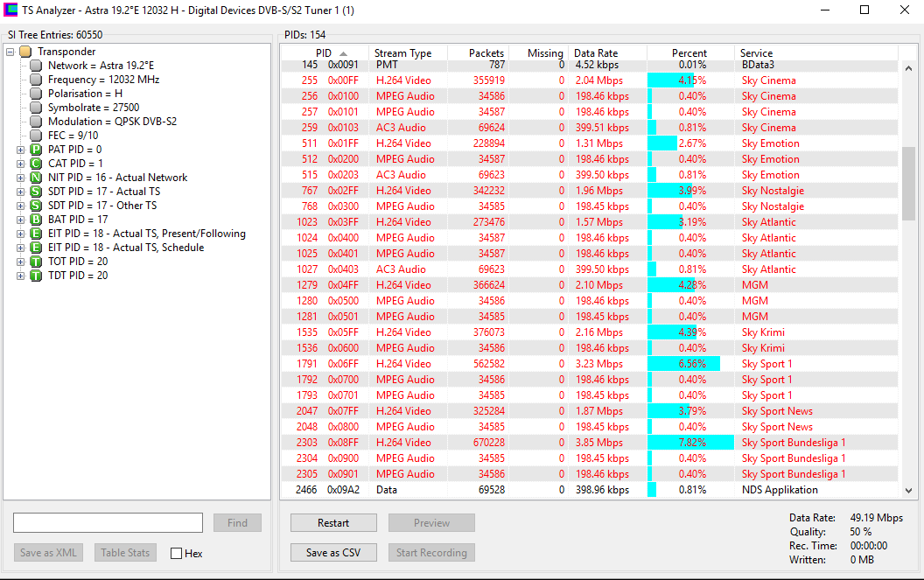Click Save as CSV button
Screen dimensions: 924x580
pyautogui.click(x=333, y=553)
